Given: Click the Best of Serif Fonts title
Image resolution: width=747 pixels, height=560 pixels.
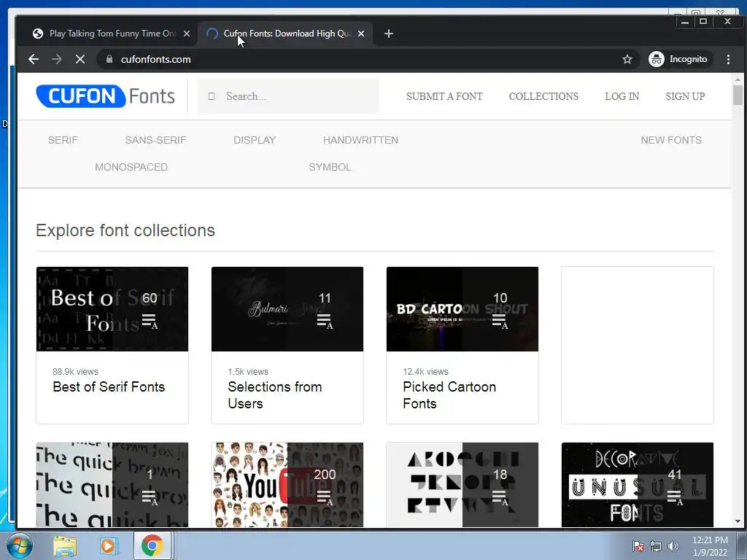Looking at the screenshot, I should point(109,386).
